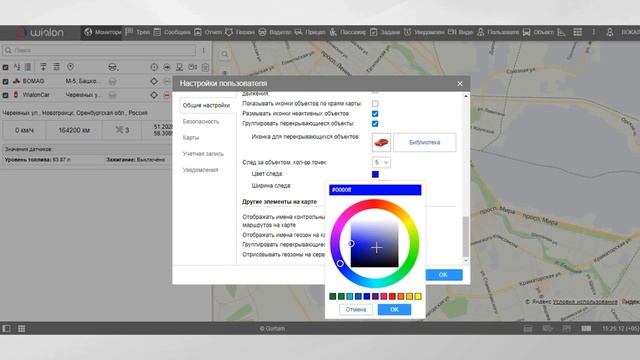Open the Notifications tab in top navigation
Screen dimensions: 640x360
(424, 32)
